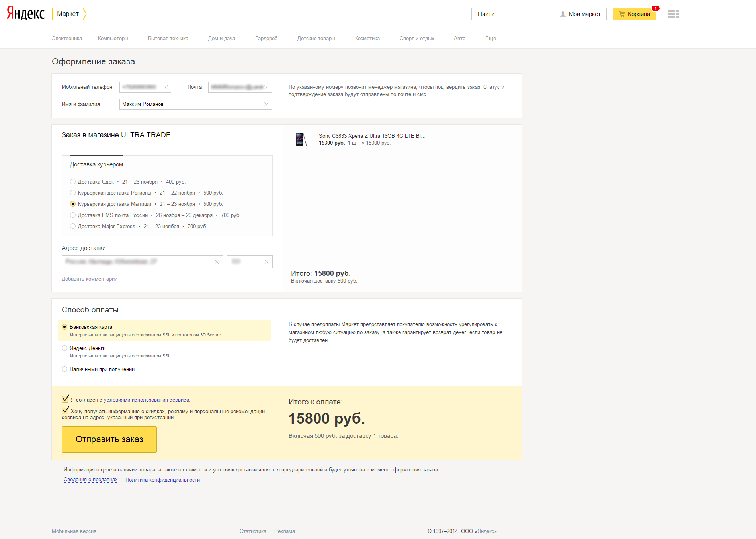Open Гардероб category
756x539 pixels.
266,39
